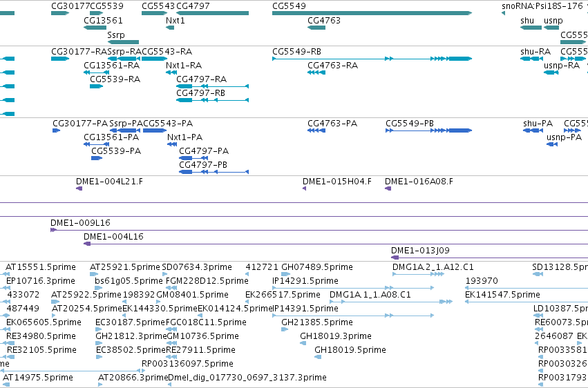The width and height of the screenshot is (588, 388).
Task: Select the DME1-016A08.F marker
Action: pyautogui.click(x=388, y=188)
